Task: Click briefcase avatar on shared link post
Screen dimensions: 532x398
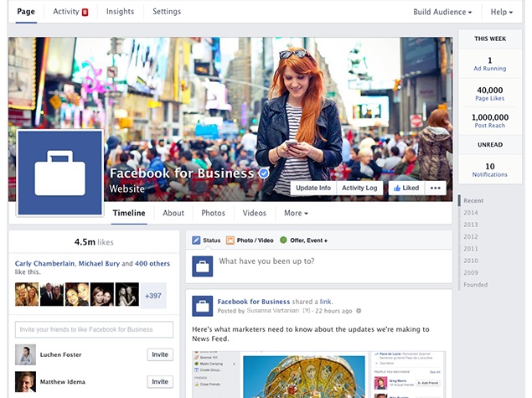Action: point(203,306)
